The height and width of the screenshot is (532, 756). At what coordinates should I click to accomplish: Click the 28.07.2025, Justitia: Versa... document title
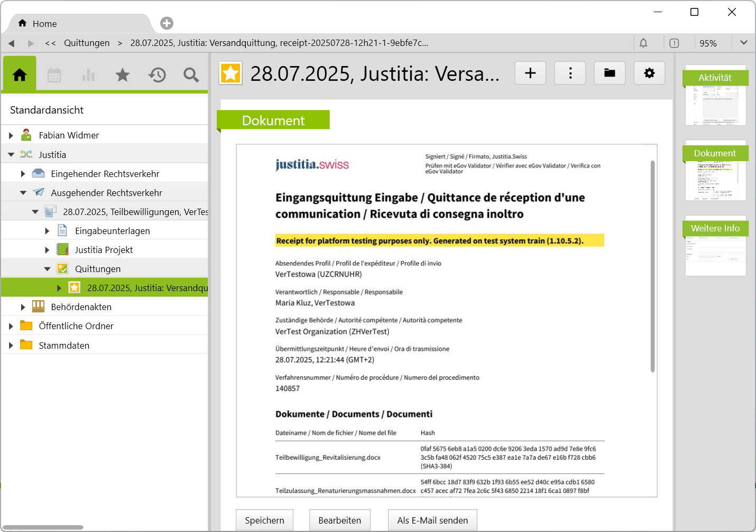375,73
